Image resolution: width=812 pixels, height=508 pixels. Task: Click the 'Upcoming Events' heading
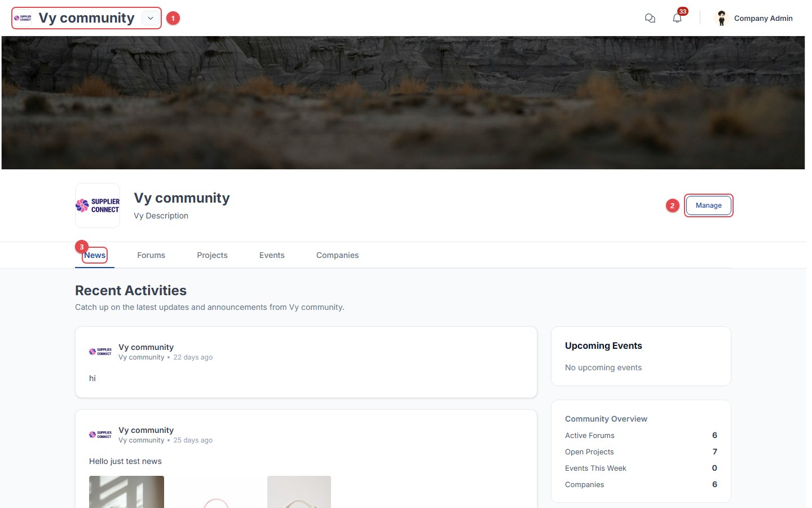click(603, 345)
